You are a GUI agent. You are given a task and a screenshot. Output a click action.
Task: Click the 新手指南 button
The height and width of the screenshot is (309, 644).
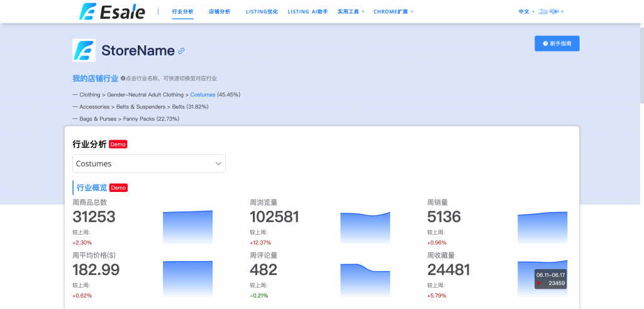coord(557,43)
